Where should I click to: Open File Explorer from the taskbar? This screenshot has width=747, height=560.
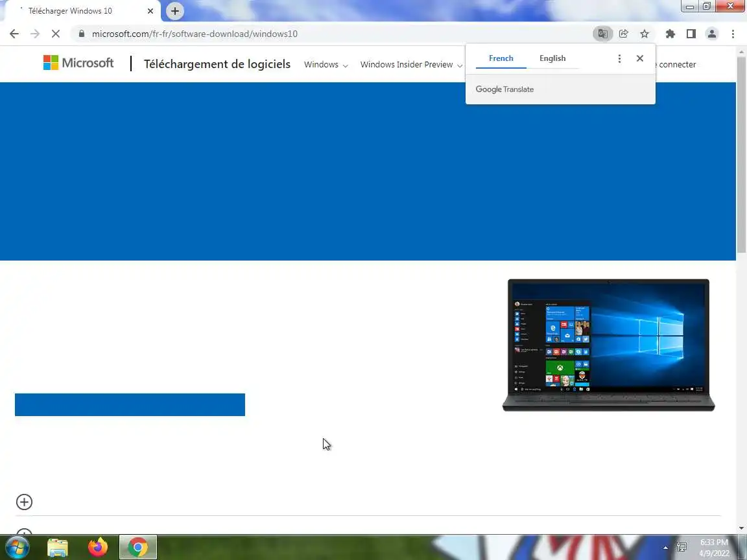[58, 548]
